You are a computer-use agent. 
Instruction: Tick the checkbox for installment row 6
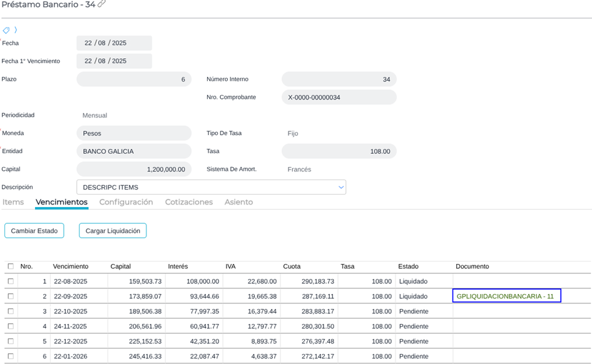coord(11,356)
